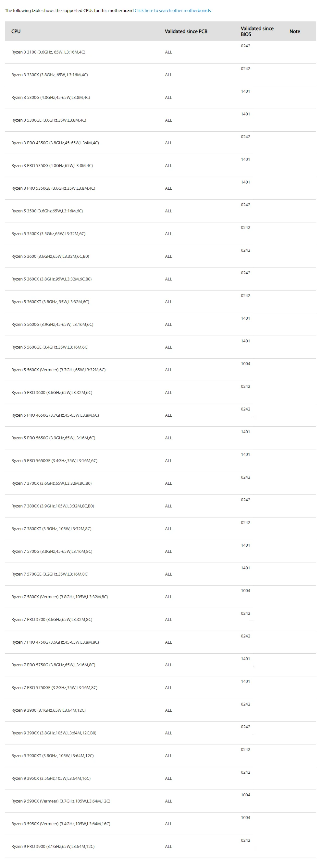Select the Ryzen 5 5600X (Vermeer) entry
The width and height of the screenshot is (322, 868).
(58, 370)
